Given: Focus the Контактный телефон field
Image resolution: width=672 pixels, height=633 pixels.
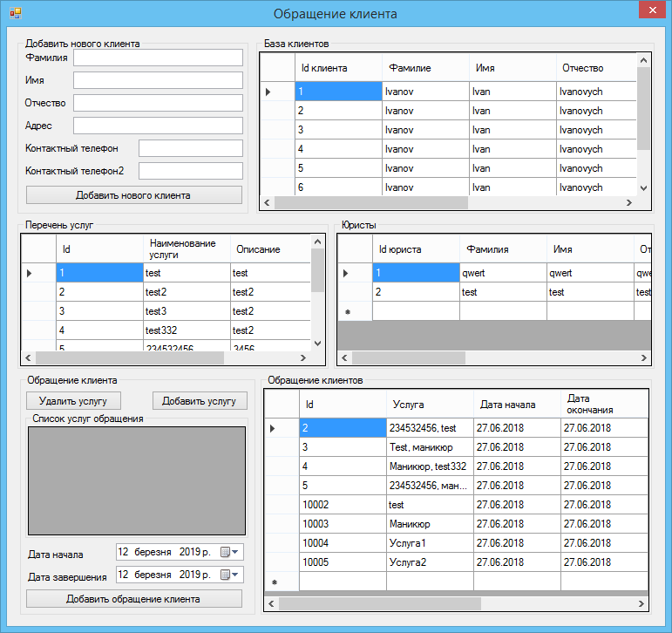Looking at the screenshot, I should (x=191, y=148).
